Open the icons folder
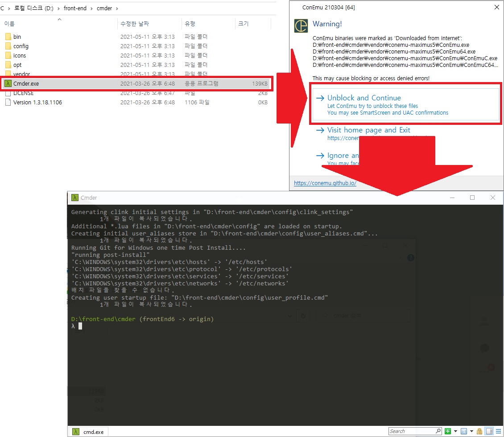The height and width of the screenshot is (437, 504). 19,55
